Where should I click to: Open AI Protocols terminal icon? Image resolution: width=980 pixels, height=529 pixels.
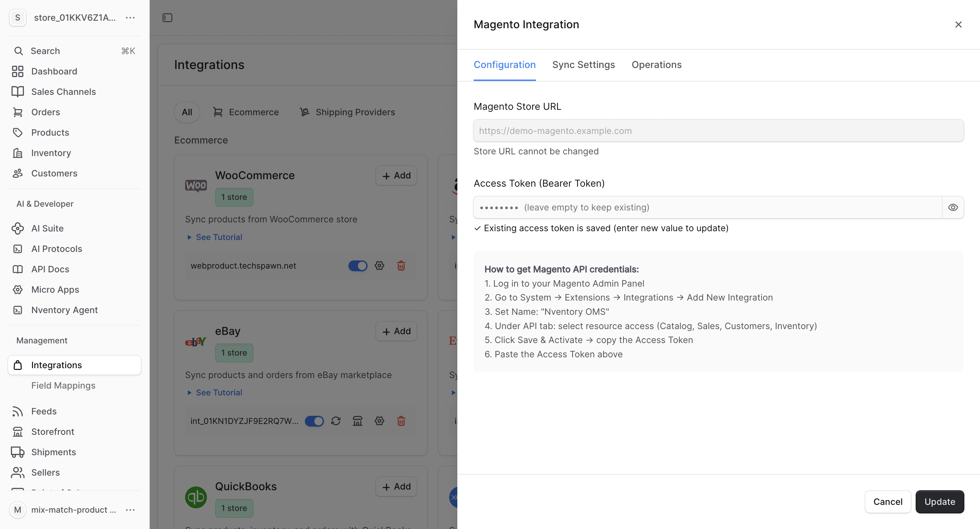pos(17,249)
